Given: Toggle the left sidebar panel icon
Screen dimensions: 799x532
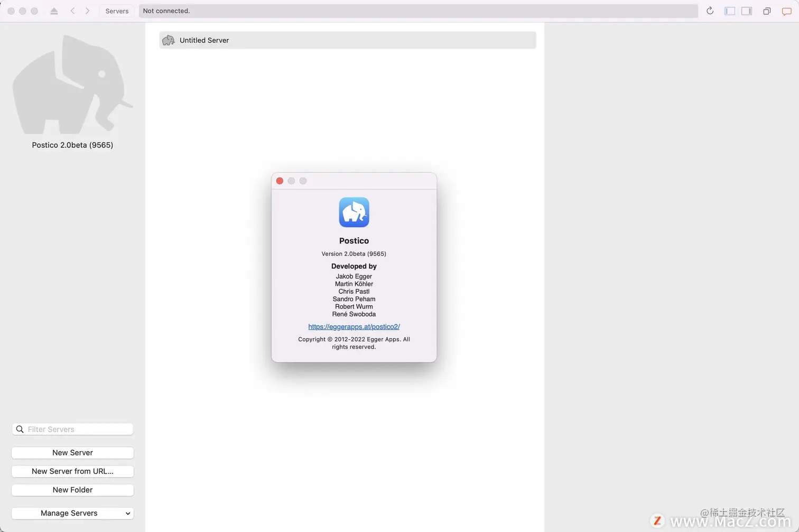Looking at the screenshot, I should pos(730,11).
